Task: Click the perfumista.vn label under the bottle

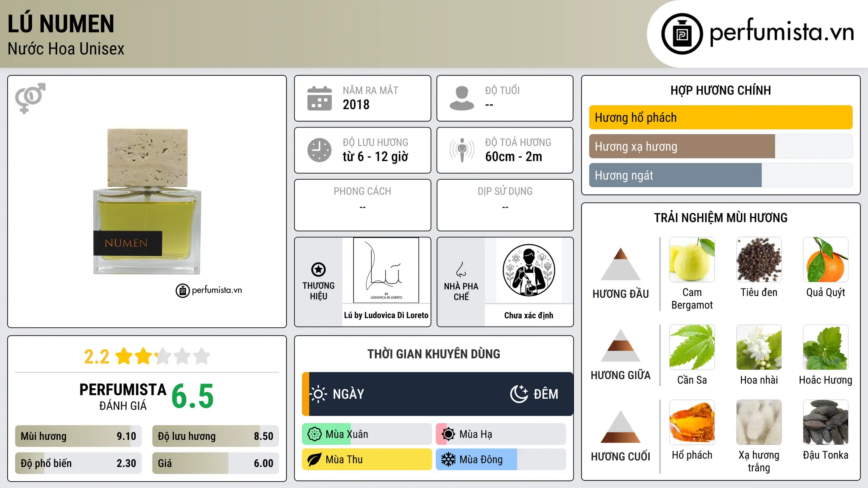Action: pyautogui.click(x=209, y=290)
